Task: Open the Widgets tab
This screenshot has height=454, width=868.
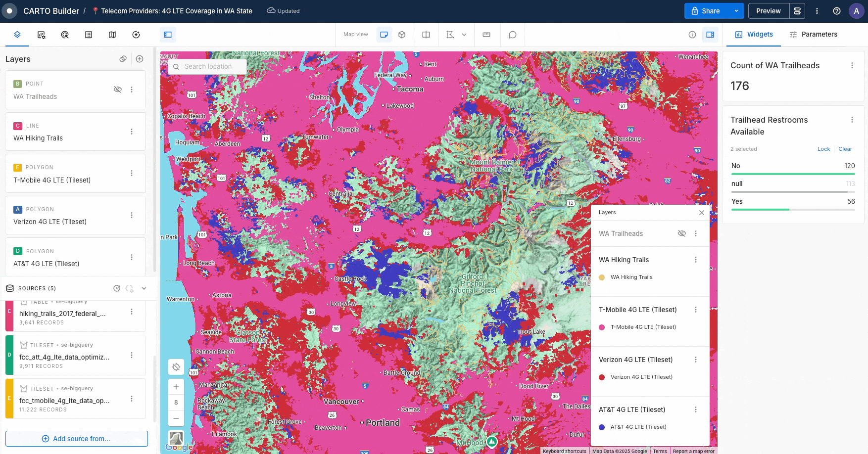Action: (754, 35)
